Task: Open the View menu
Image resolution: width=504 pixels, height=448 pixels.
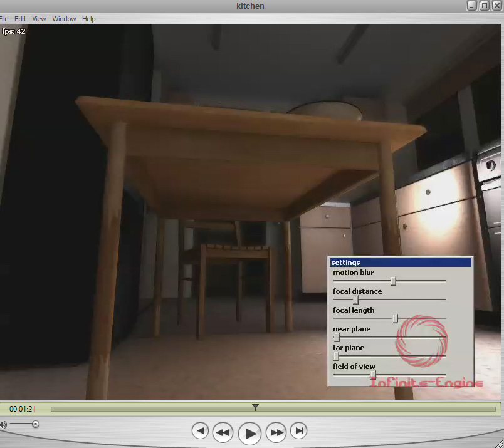Action: (39, 19)
